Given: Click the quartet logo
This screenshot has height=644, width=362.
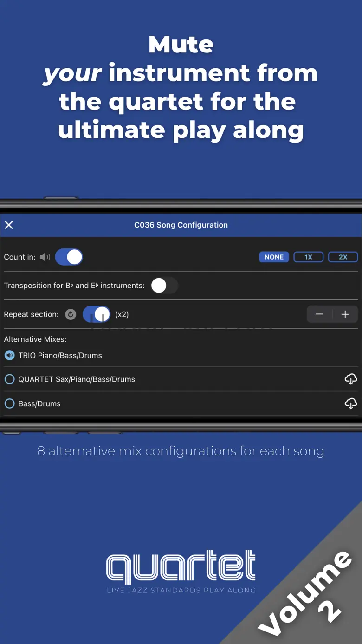Looking at the screenshot, I should [x=181, y=572].
